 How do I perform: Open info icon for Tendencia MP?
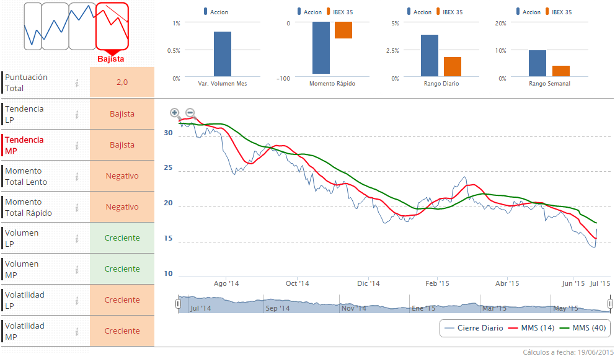coord(77,145)
